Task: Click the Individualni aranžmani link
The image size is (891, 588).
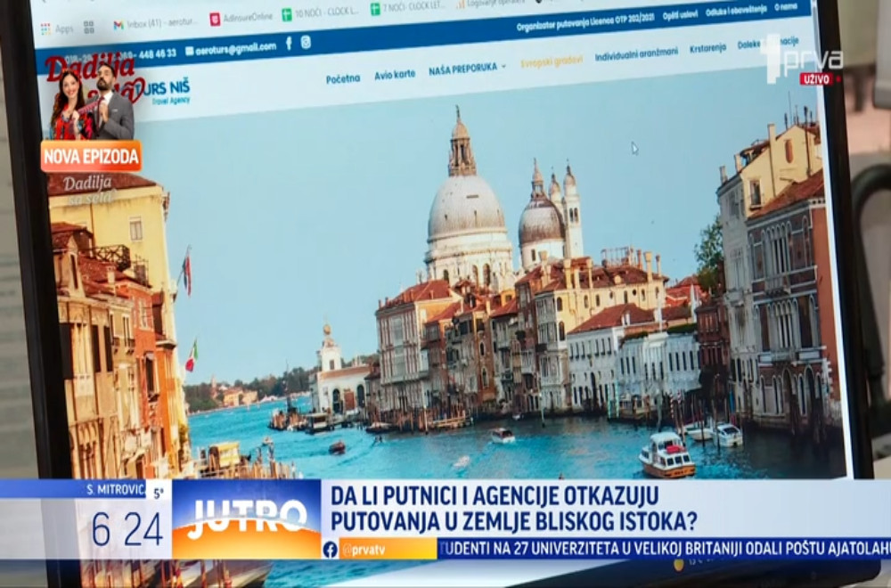Action: click(636, 57)
